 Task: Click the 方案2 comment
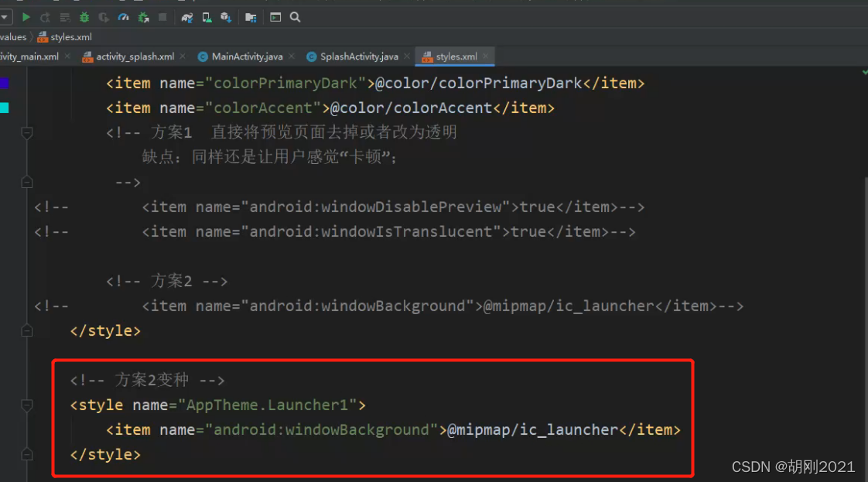coord(166,281)
